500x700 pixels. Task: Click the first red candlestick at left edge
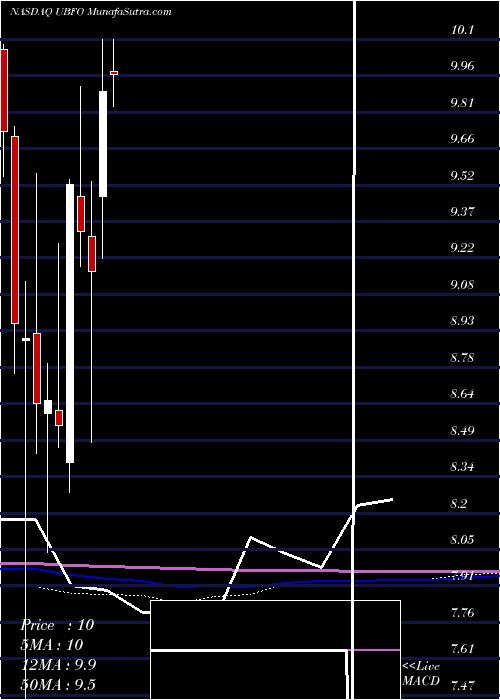point(4,90)
